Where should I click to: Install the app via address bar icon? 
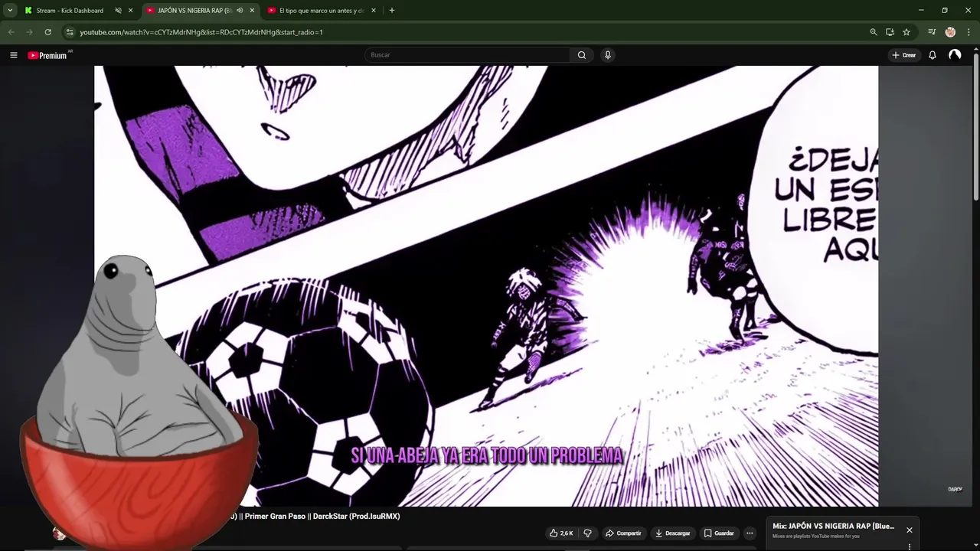pyautogui.click(x=890, y=32)
